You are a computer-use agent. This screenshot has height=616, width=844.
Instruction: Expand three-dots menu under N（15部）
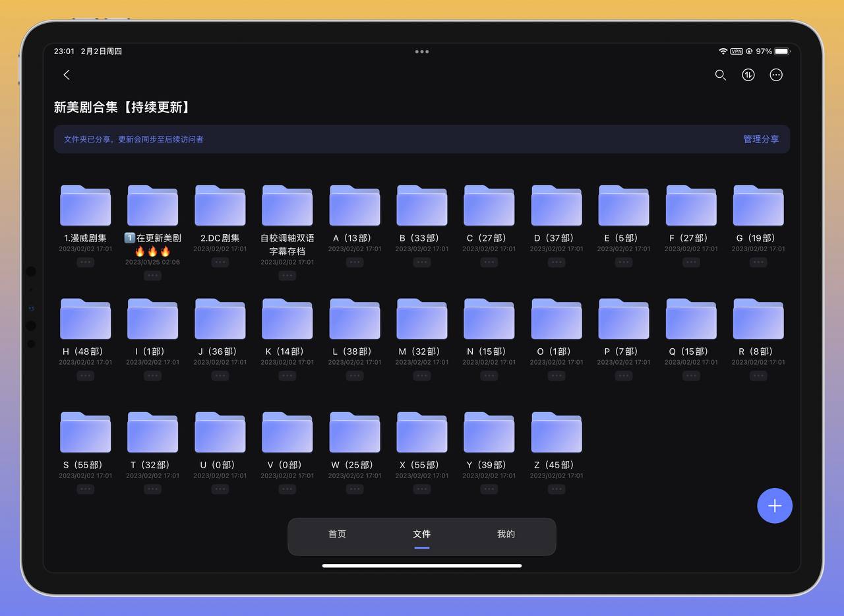pos(489,376)
